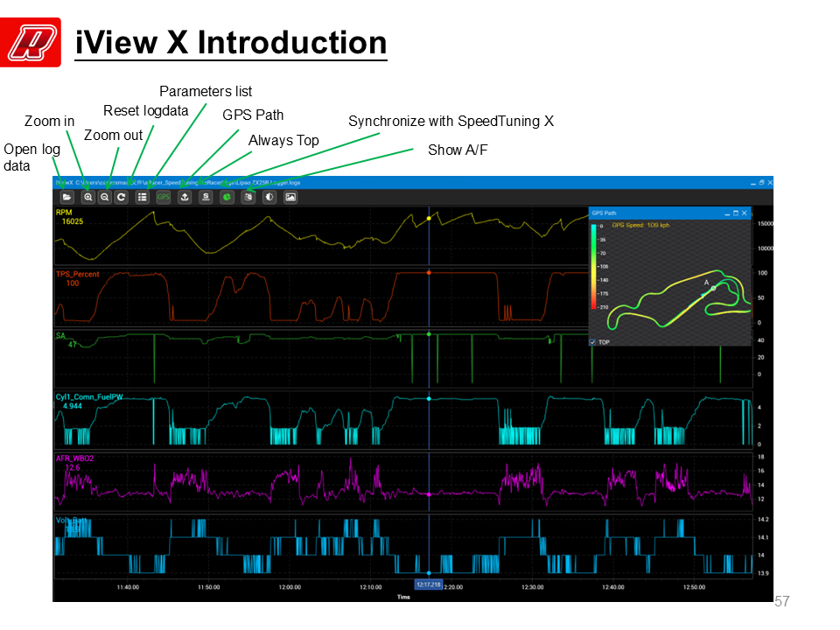The height and width of the screenshot is (630, 840).
Task: Click the 11:40.00 time axis label
Action: coord(128,587)
